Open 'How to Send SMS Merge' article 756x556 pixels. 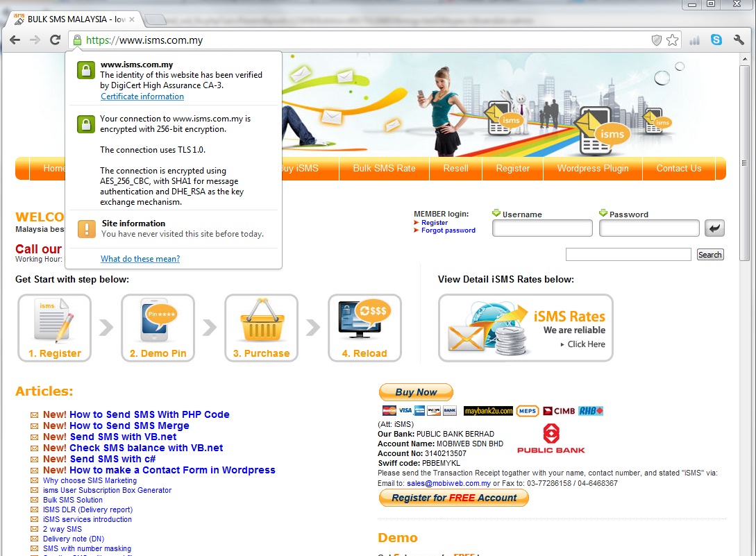(x=129, y=426)
